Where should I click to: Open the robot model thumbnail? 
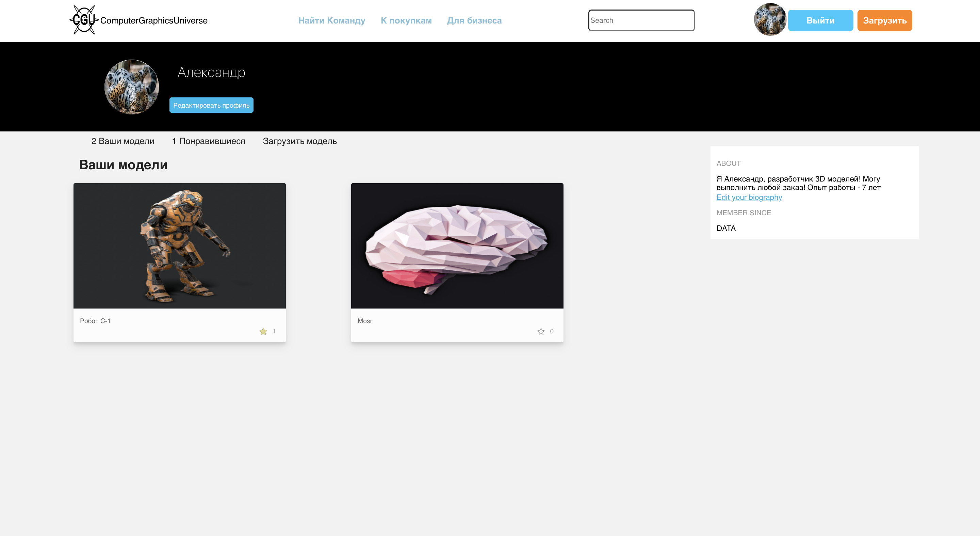[x=179, y=246]
